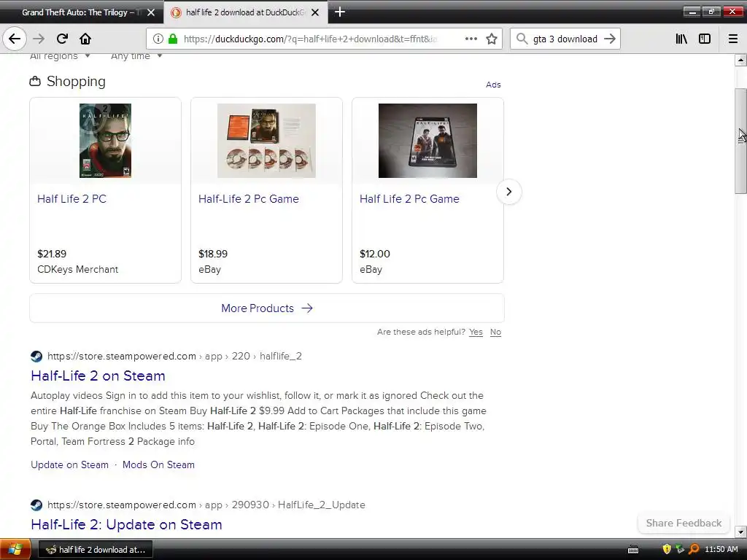Answer No to ads helpful question
The height and width of the screenshot is (560, 747).
click(495, 332)
